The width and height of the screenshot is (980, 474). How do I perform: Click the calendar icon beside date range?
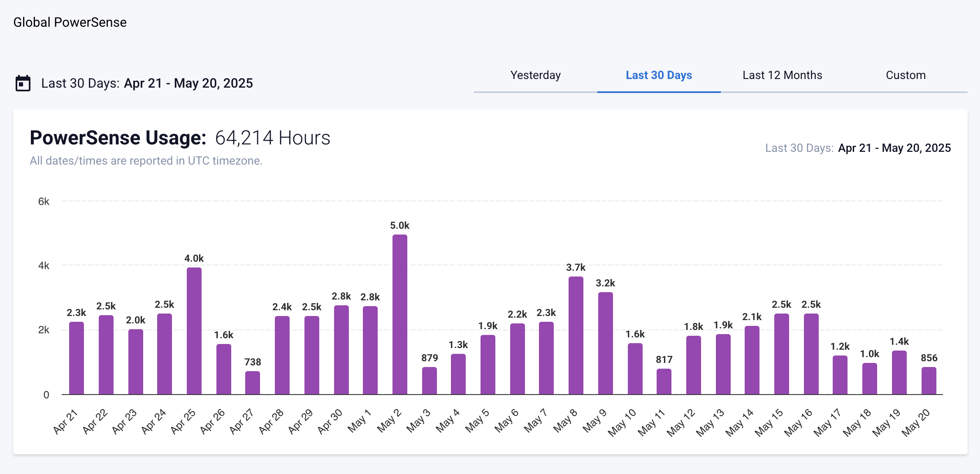tap(23, 83)
